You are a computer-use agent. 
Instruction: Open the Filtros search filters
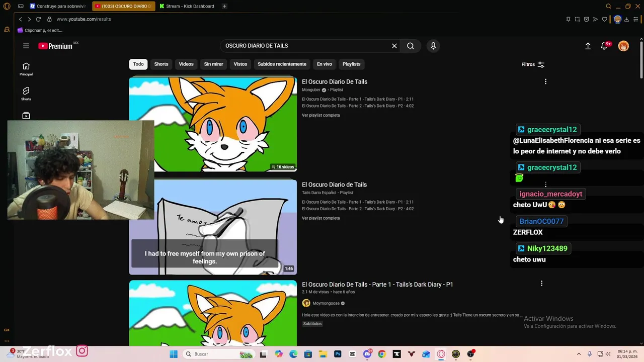(x=533, y=64)
